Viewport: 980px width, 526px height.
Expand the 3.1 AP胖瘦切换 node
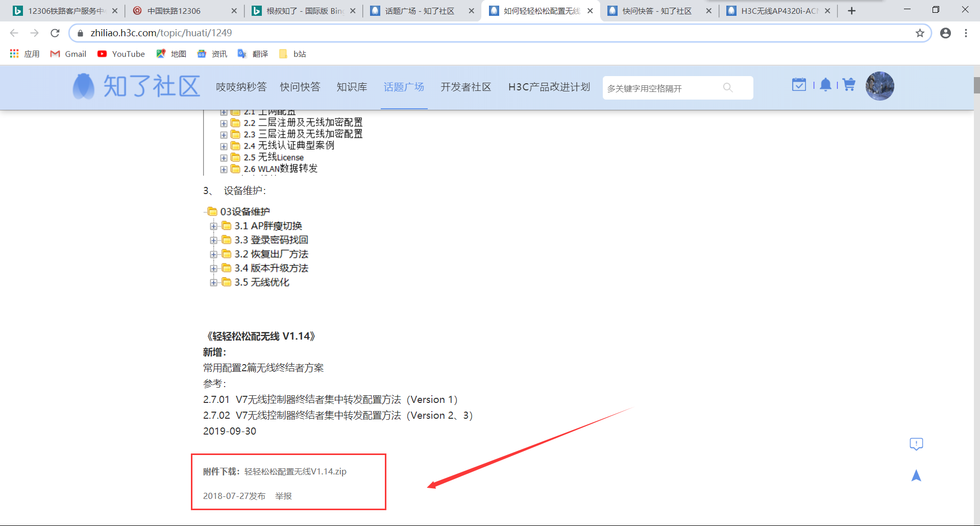click(x=213, y=226)
